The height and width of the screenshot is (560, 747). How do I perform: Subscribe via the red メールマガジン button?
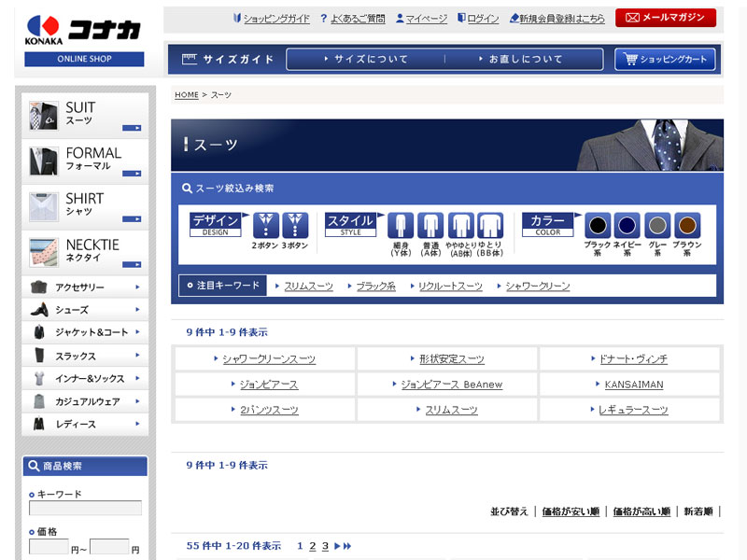coord(666,18)
